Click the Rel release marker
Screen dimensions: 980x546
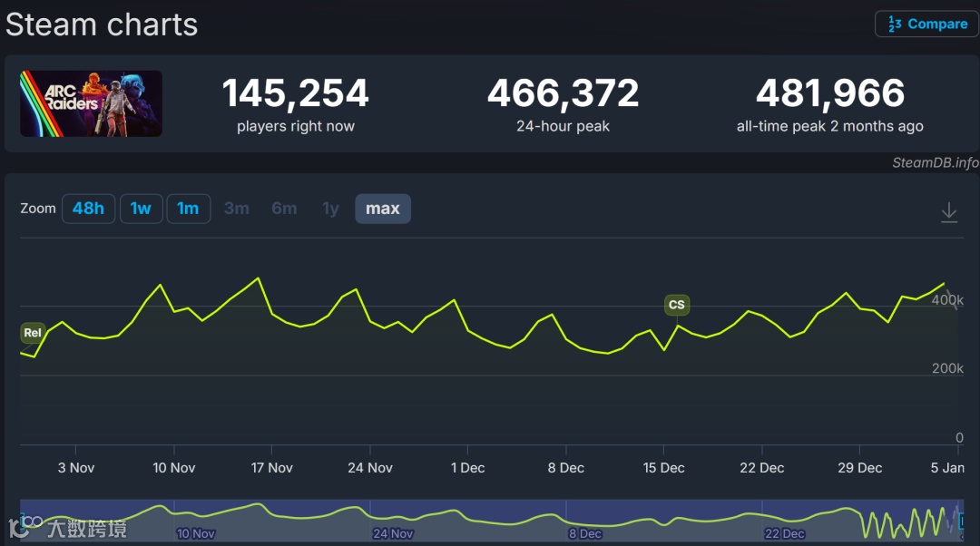click(33, 333)
